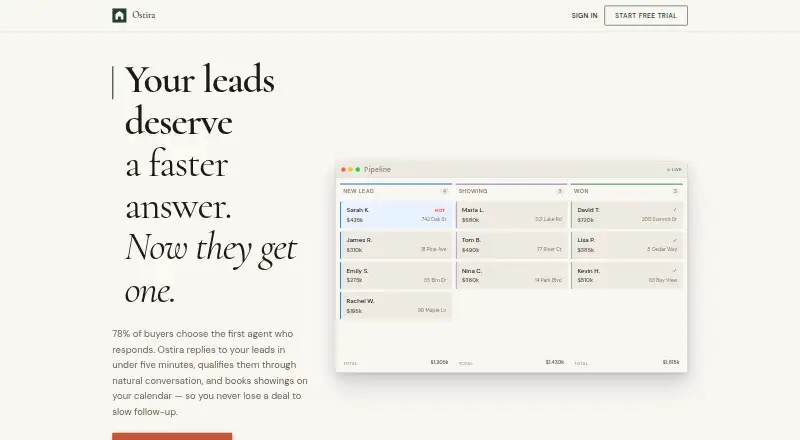The image size is (800, 440).
Task: Select the New Lead column header
Action: [x=358, y=191]
